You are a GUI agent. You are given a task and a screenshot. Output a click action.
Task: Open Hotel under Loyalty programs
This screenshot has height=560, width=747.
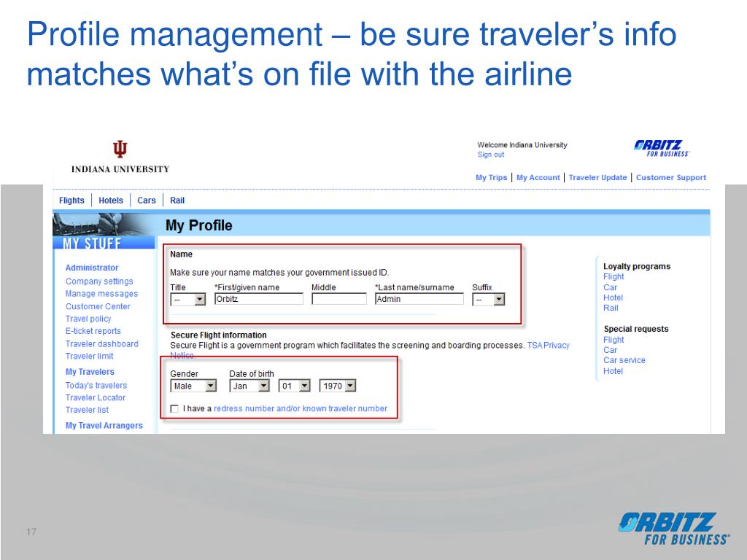coord(613,297)
